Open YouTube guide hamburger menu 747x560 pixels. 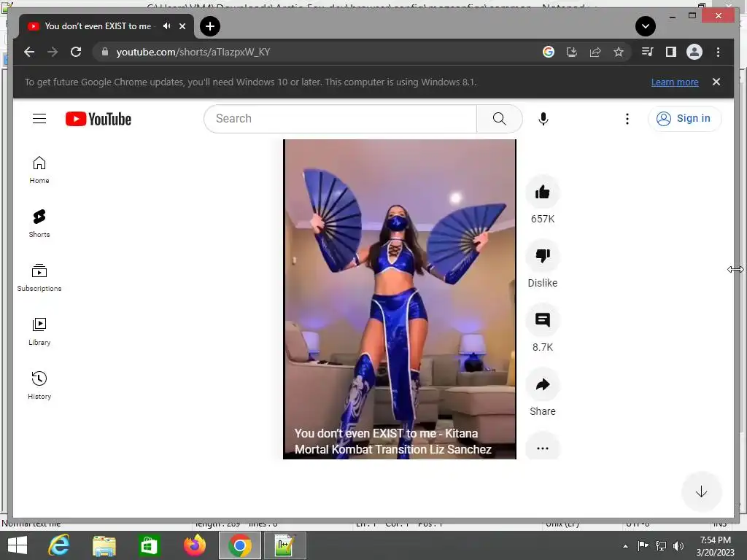pyautogui.click(x=39, y=119)
